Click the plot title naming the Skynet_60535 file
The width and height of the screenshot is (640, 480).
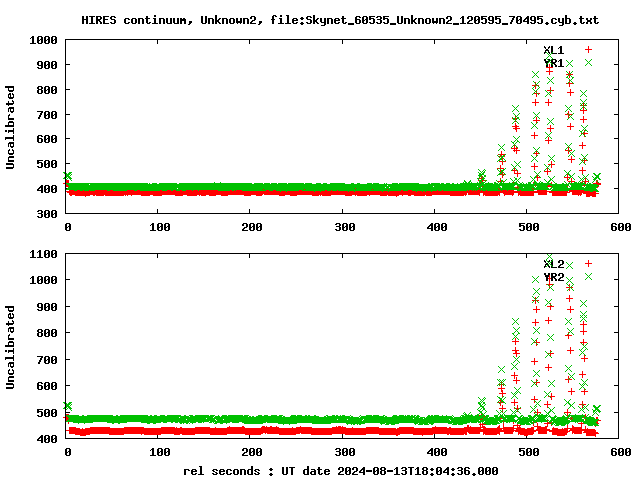coord(340,20)
